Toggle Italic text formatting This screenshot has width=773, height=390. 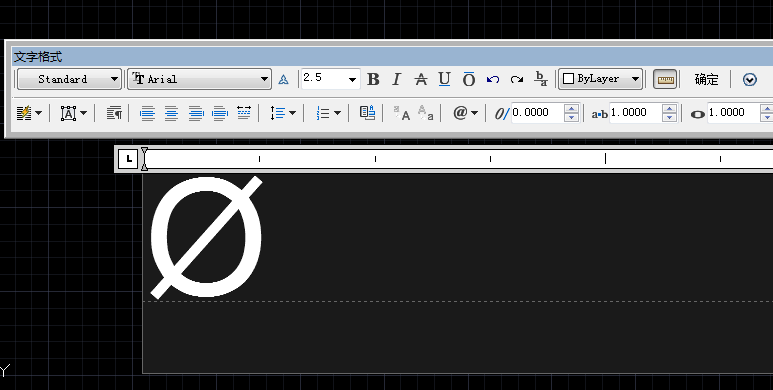396,79
